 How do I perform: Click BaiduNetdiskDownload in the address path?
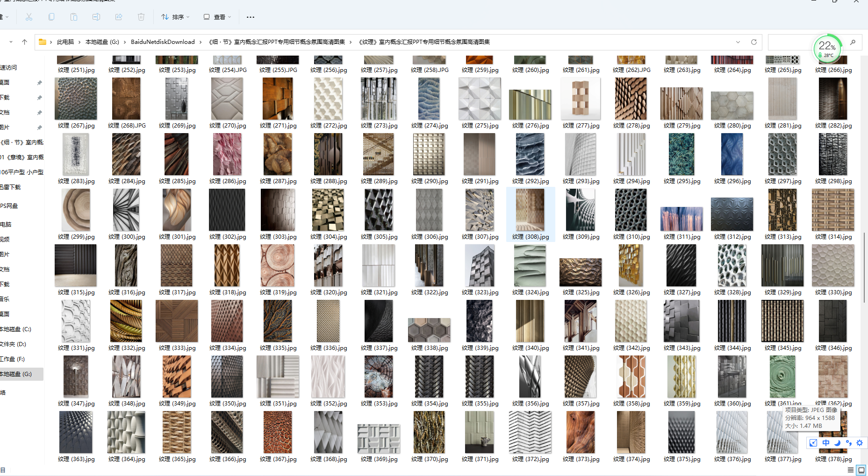pos(163,42)
